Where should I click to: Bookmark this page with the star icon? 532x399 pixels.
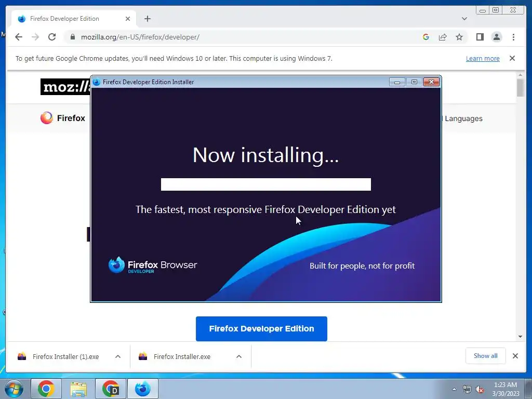coord(459,37)
